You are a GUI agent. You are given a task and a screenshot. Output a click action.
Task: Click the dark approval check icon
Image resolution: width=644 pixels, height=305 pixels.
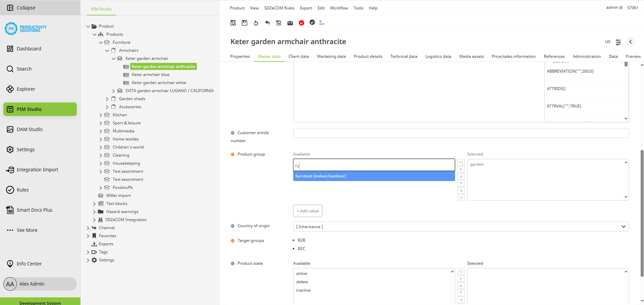coord(312,23)
